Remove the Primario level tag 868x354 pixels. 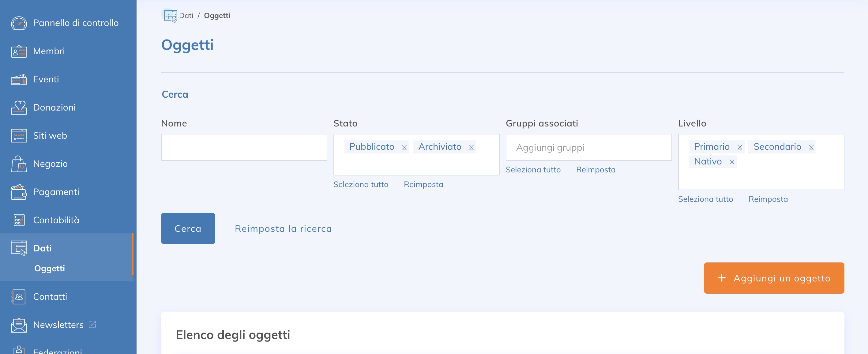pos(740,147)
